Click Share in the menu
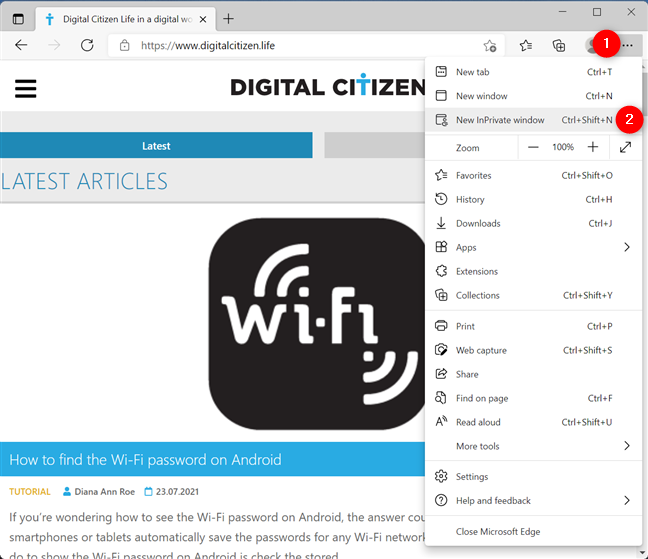Viewport: 648px width, 559px height. pyautogui.click(x=533, y=374)
